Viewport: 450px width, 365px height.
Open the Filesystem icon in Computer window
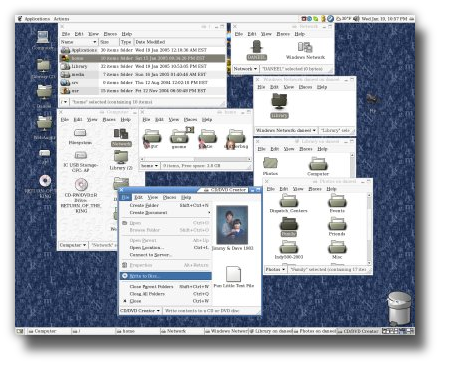80,136
